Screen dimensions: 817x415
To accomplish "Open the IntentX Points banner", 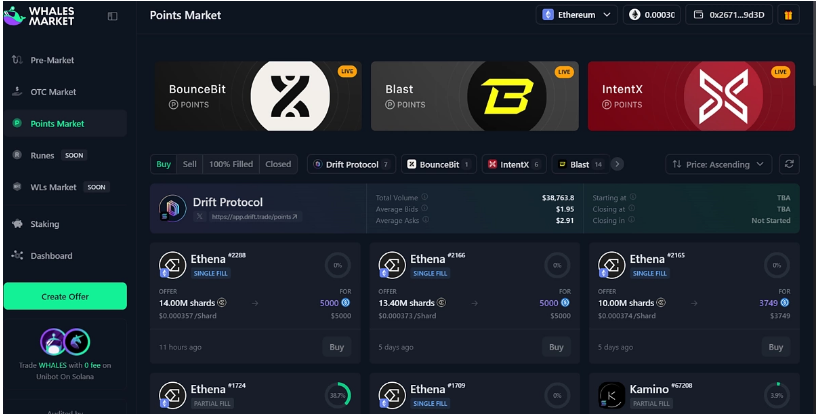I will (691, 96).
